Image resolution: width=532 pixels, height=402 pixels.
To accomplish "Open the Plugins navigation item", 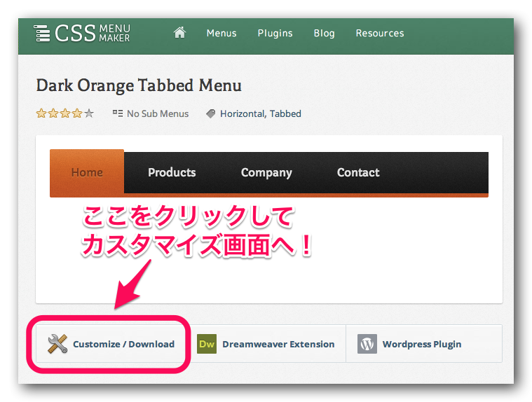I will pos(275,33).
